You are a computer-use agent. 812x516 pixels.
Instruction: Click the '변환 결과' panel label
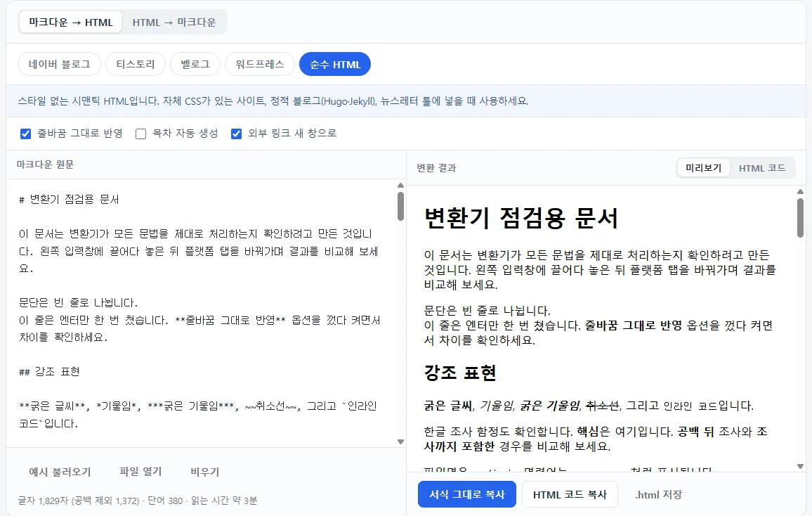436,168
